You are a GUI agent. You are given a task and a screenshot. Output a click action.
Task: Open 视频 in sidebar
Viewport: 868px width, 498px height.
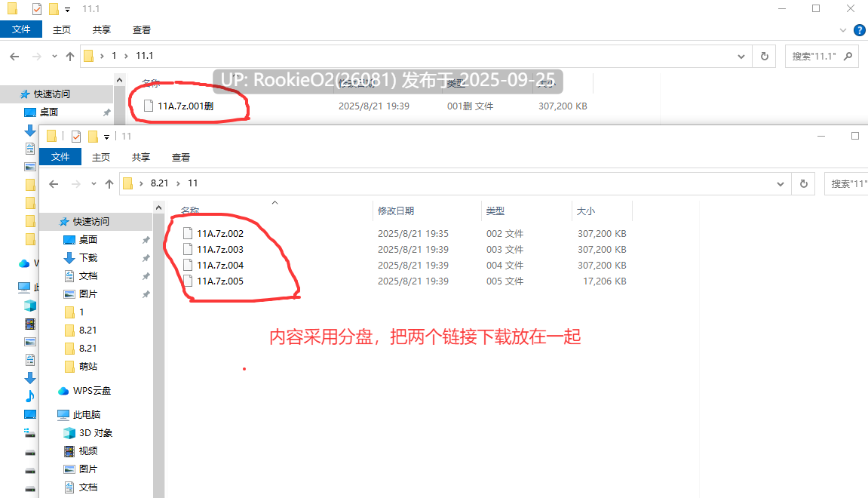(88, 451)
